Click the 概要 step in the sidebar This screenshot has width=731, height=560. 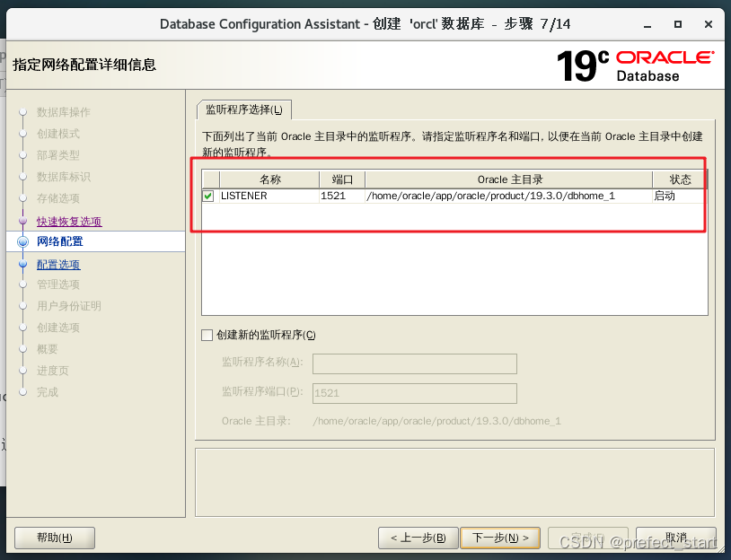(48, 349)
